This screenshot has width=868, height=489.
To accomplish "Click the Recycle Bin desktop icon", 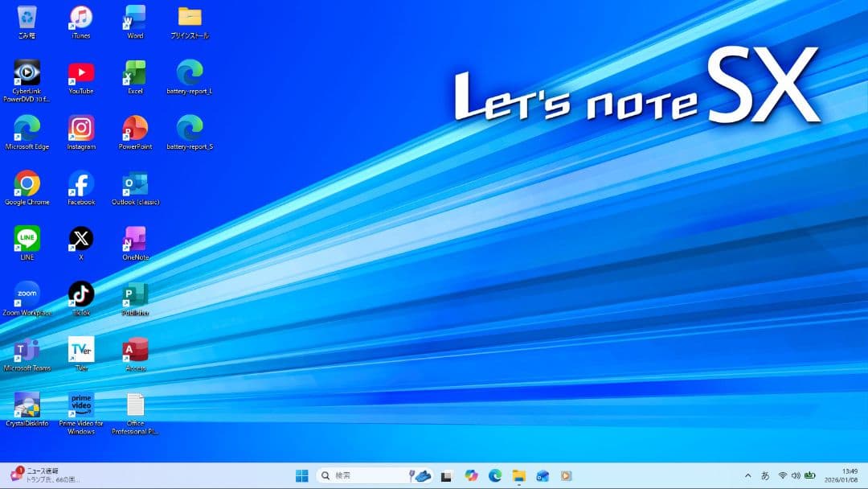I will pyautogui.click(x=27, y=18).
